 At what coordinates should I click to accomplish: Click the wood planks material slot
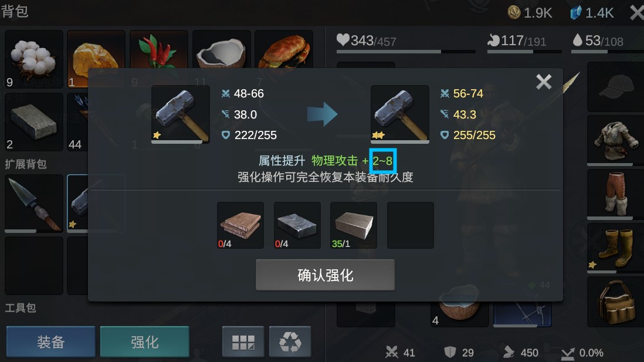point(240,225)
